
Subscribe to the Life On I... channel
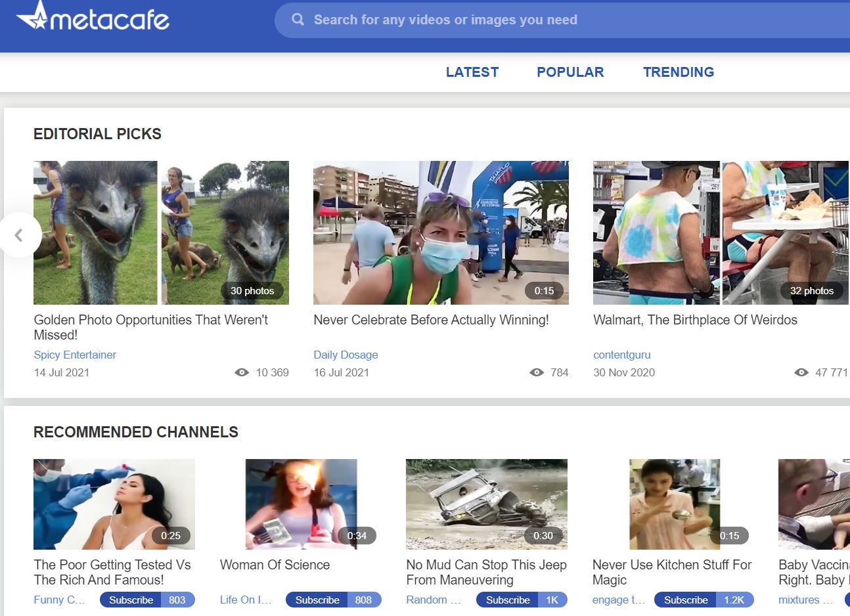click(317, 600)
